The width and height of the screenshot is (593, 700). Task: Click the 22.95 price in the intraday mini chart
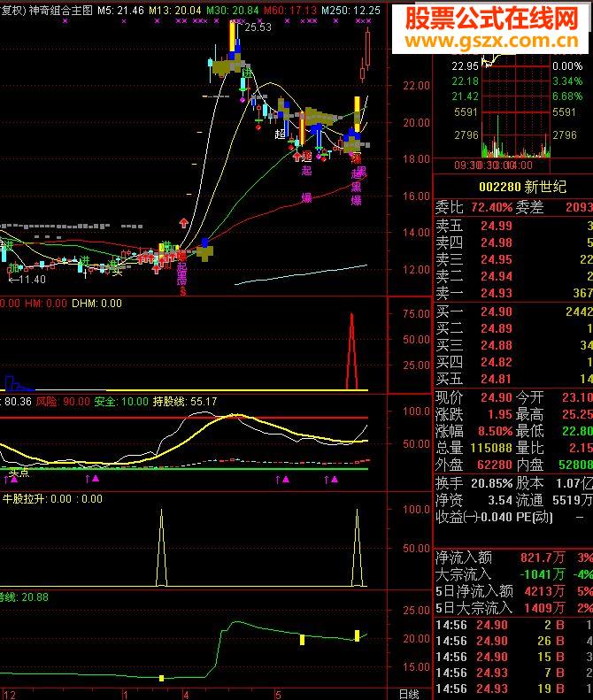465,66
